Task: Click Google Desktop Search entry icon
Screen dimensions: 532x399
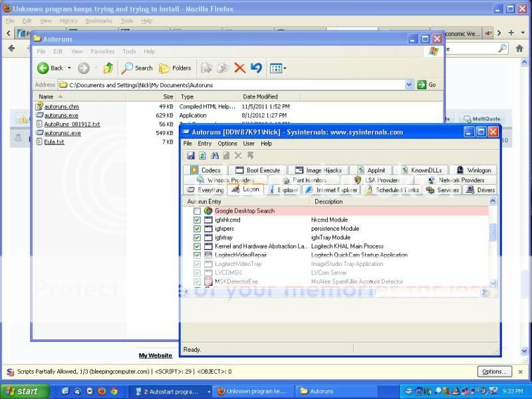Action: point(208,211)
